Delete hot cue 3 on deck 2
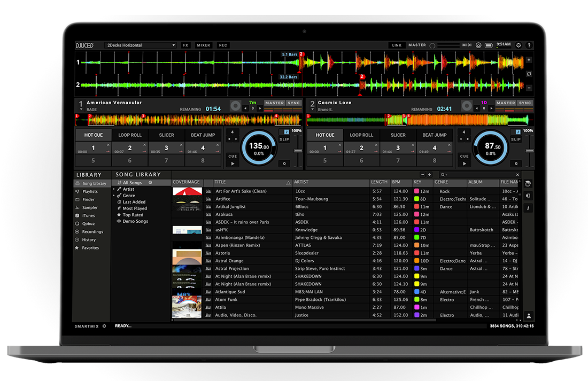588x381 pixels. click(x=413, y=145)
